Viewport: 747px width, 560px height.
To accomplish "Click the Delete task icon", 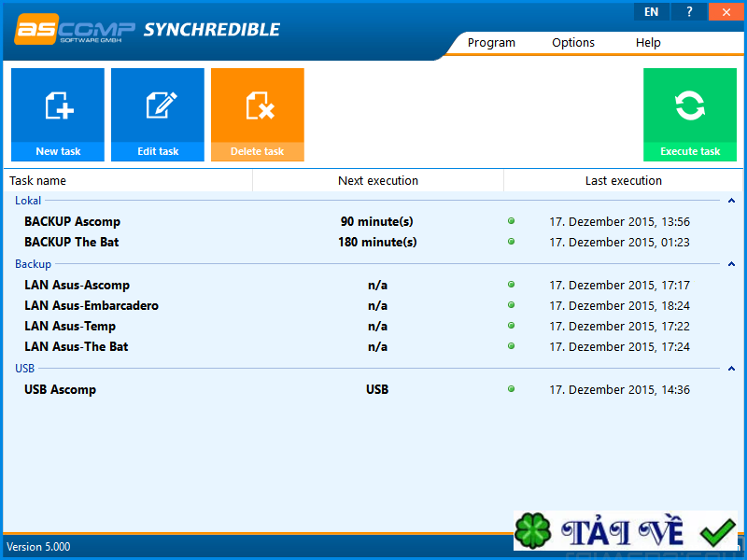I will point(258,112).
